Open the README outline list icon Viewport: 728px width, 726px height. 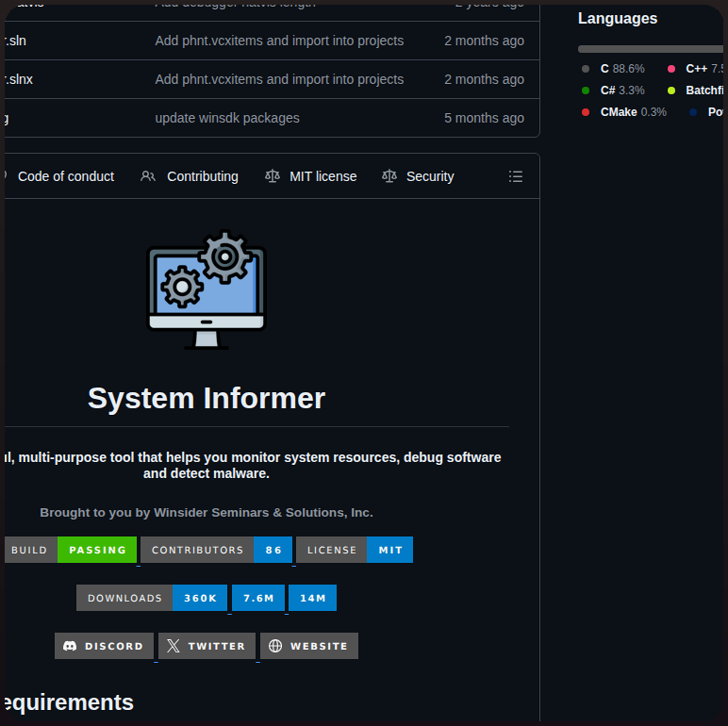[x=516, y=176]
